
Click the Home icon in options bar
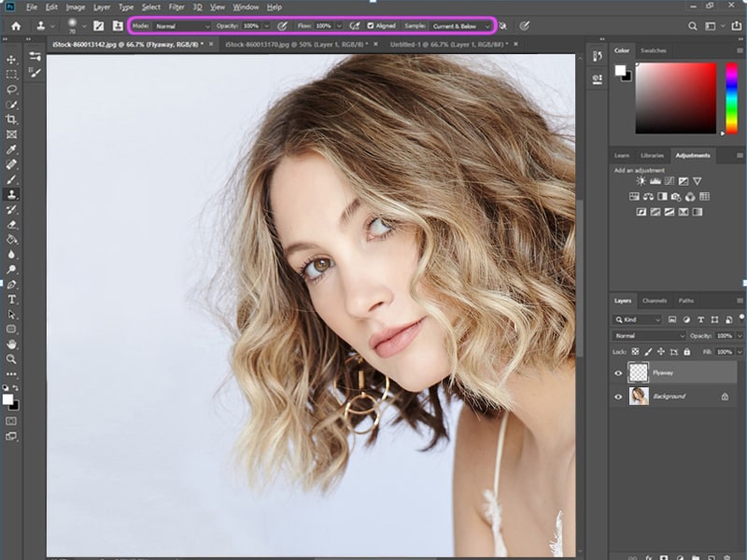coord(16,26)
